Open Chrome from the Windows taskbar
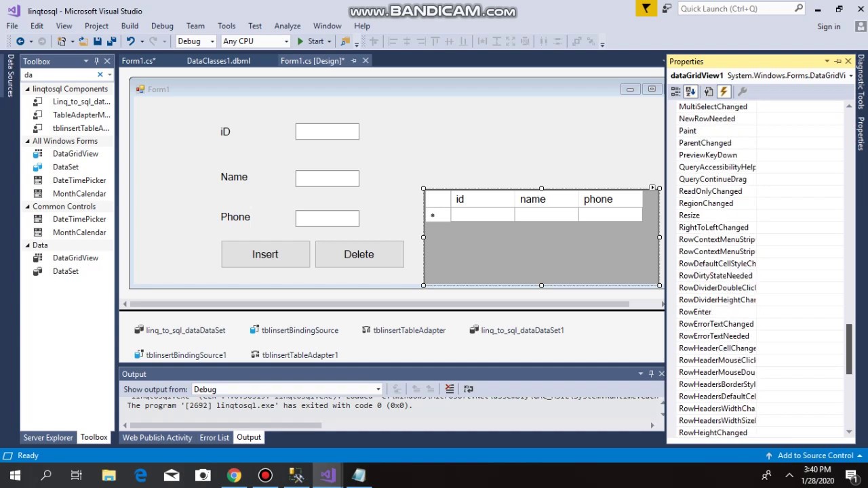This screenshot has height=488, width=868. tap(234, 475)
